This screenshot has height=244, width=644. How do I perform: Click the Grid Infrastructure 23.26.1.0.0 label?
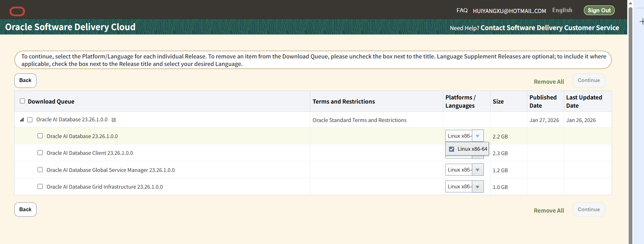tap(104, 187)
